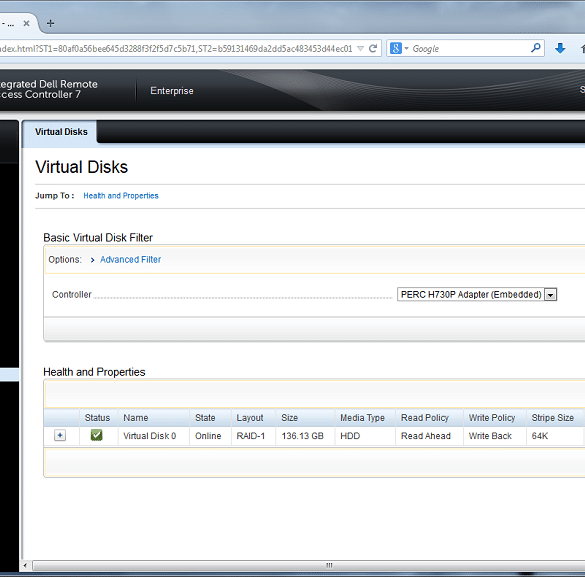Click the Write Back policy cell
The width and height of the screenshot is (585, 577).
[490, 436]
